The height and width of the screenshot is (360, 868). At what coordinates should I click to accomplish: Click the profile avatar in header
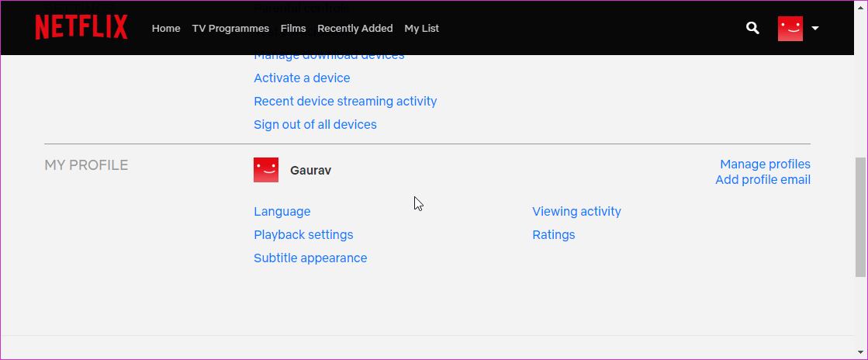(790, 29)
